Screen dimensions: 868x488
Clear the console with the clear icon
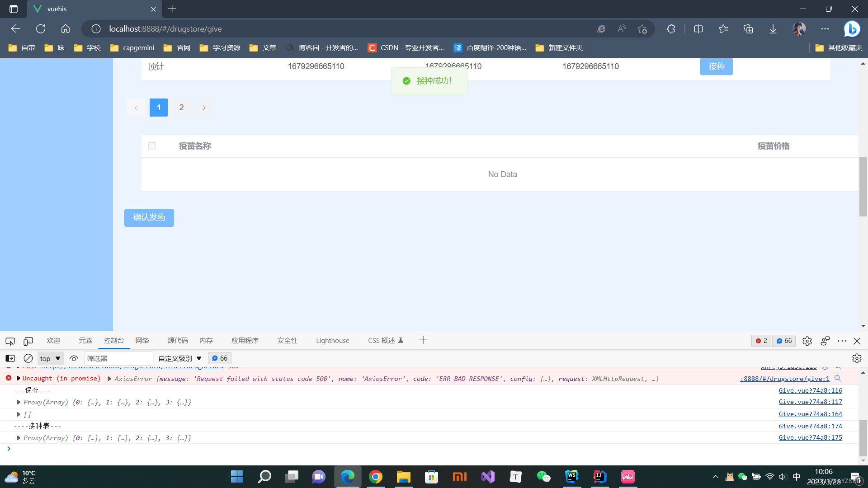[x=28, y=358]
